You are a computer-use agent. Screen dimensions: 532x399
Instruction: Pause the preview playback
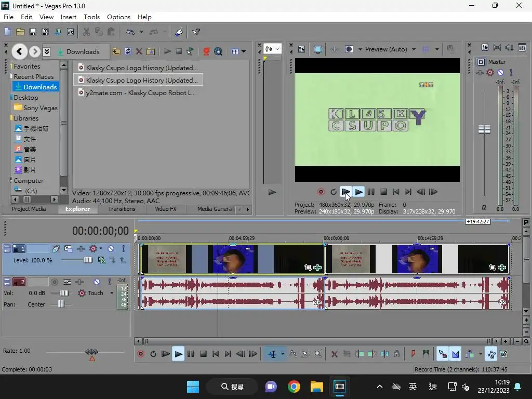click(x=371, y=192)
